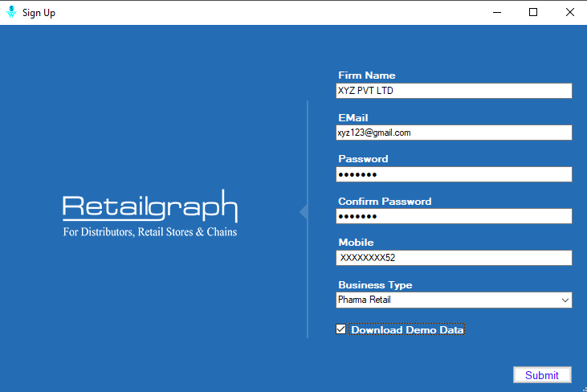
Task: Click into the Confirm Password field
Action: pyautogui.click(x=454, y=216)
